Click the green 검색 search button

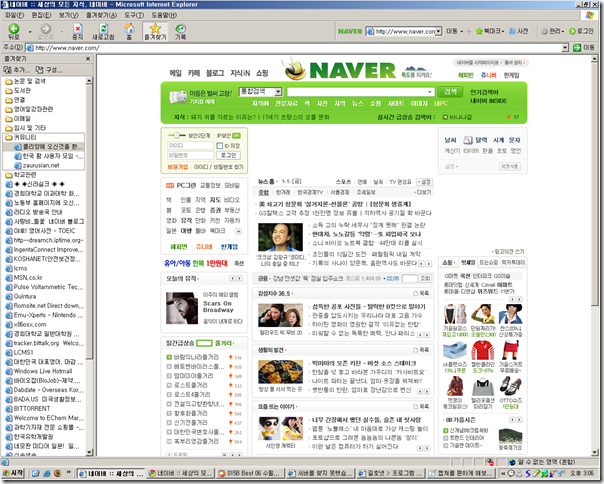coord(450,92)
